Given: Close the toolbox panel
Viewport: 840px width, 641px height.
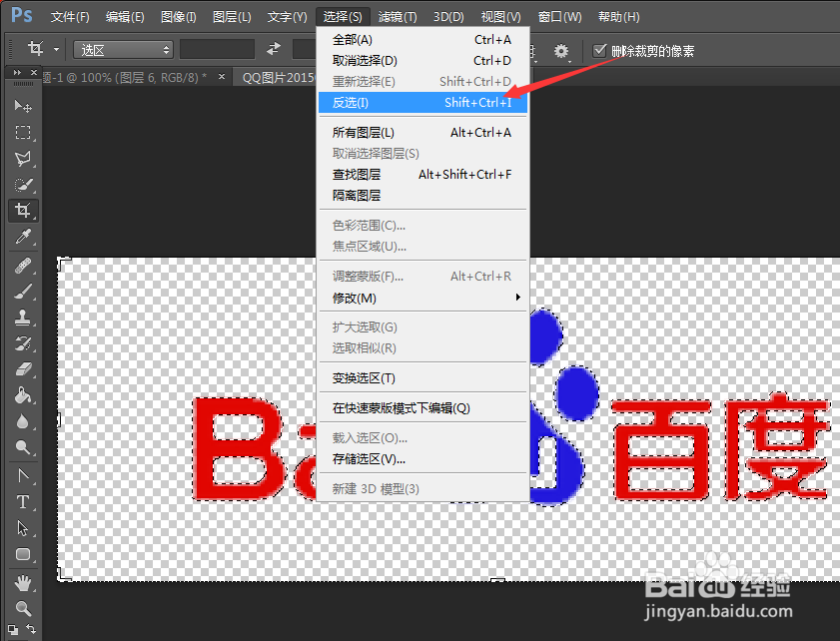Looking at the screenshot, I should 34,72.
